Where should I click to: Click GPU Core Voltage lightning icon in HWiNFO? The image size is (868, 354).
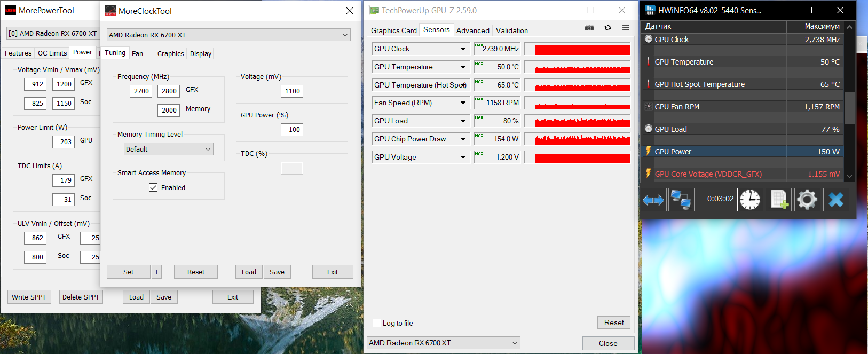pos(649,174)
